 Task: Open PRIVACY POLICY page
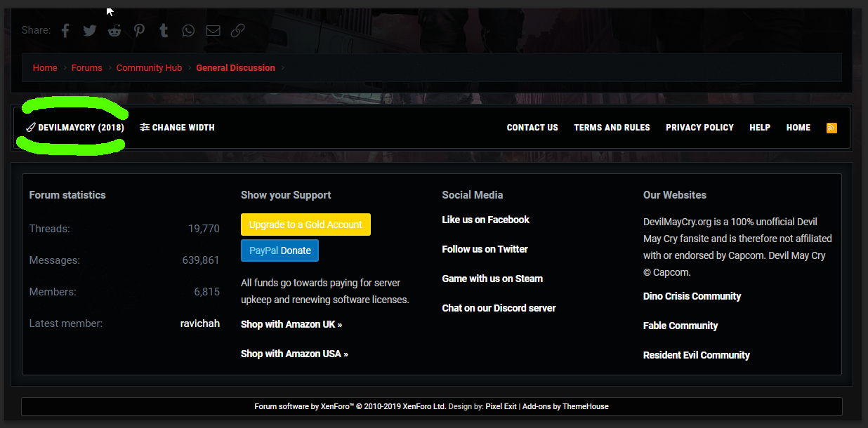(x=699, y=128)
